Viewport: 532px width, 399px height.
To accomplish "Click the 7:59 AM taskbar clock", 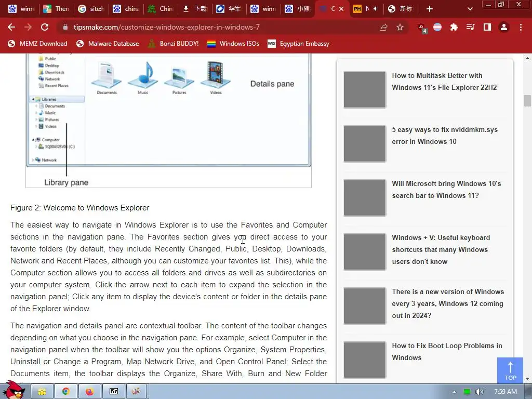I will pos(506,392).
